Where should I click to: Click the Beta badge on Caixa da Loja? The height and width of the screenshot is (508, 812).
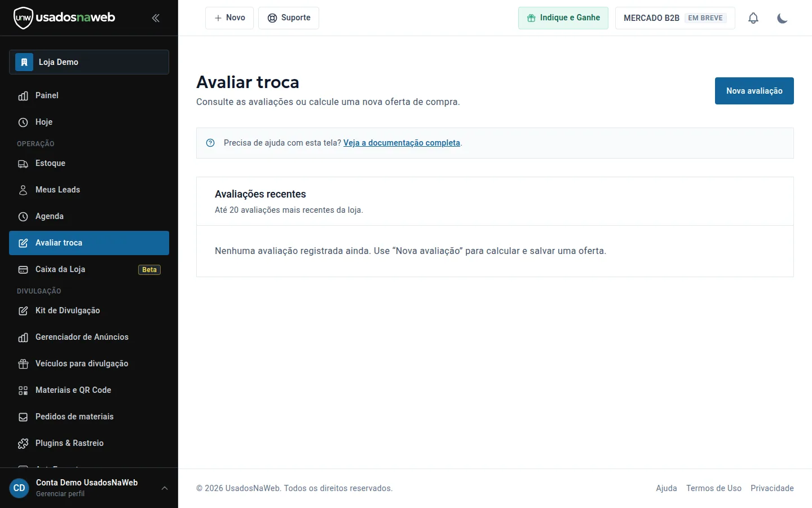click(x=149, y=270)
